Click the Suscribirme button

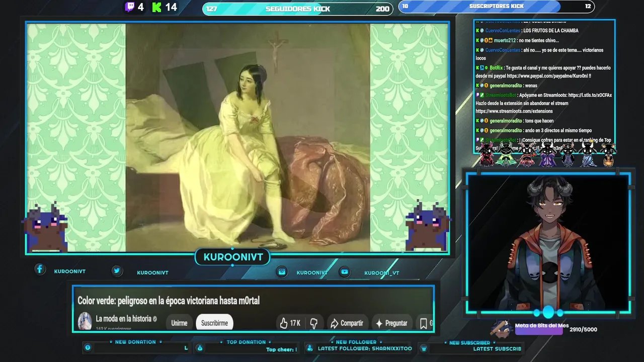pyautogui.click(x=214, y=323)
